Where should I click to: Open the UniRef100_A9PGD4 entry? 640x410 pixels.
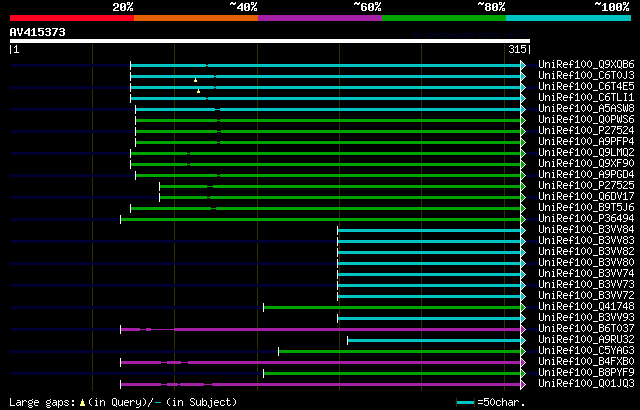pos(586,175)
